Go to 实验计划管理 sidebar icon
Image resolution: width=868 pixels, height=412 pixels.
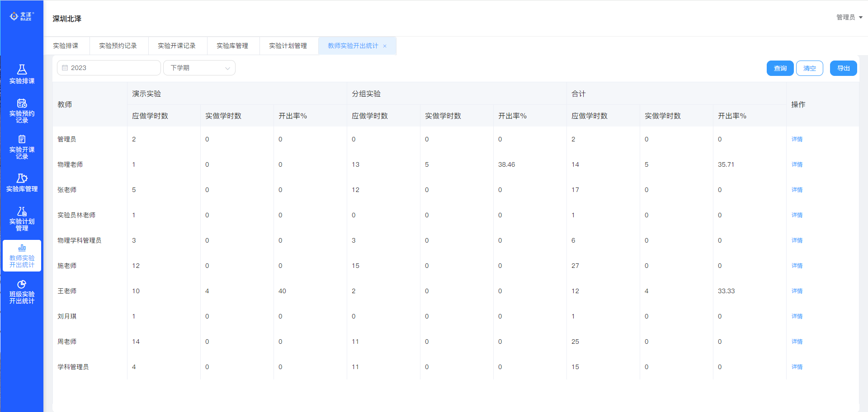22,211
